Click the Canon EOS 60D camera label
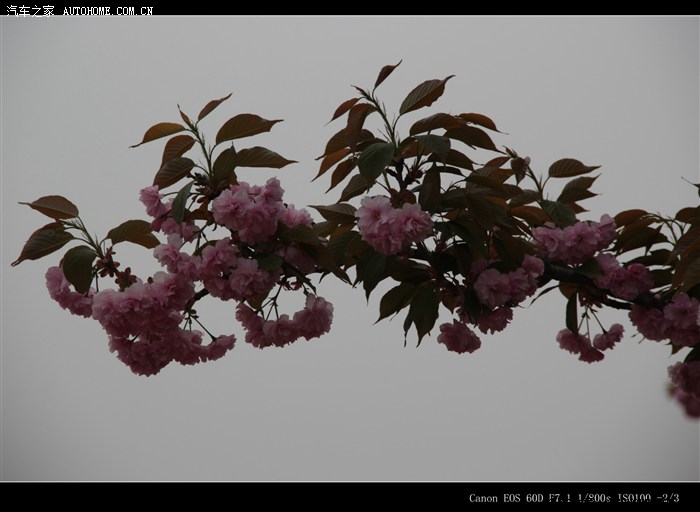The image size is (700, 512). pyautogui.click(x=507, y=497)
